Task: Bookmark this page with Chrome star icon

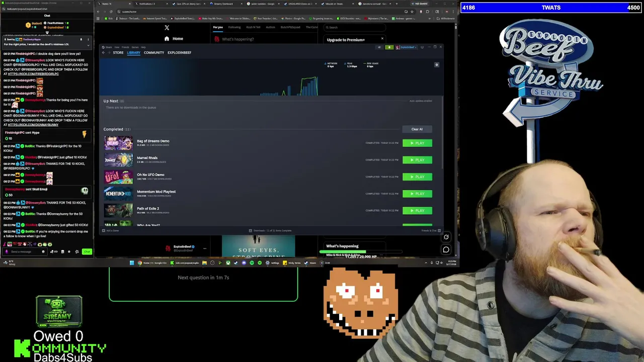Action: 412,12
